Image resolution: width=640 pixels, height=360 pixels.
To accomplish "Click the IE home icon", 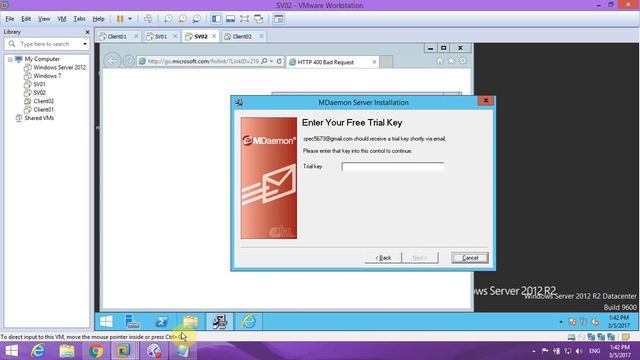I will (440, 60).
